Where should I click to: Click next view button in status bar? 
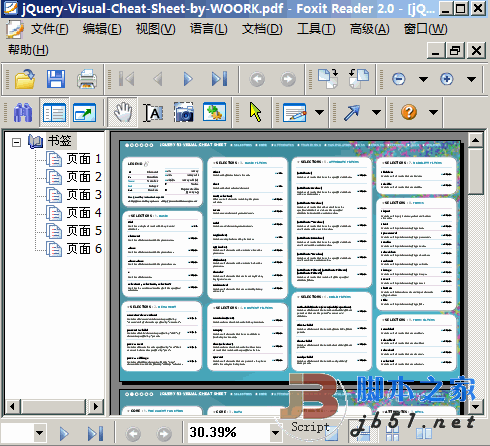tap(164, 433)
